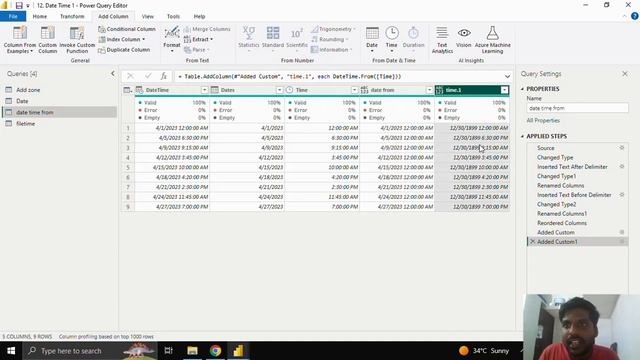This screenshot has width=640, height=360.
Task: Click the Duration tool
Action: click(413, 38)
